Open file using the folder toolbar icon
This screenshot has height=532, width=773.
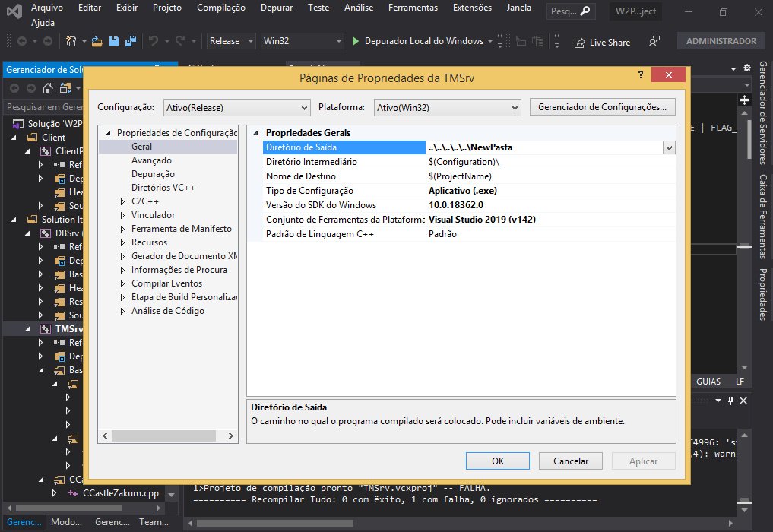click(97, 41)
